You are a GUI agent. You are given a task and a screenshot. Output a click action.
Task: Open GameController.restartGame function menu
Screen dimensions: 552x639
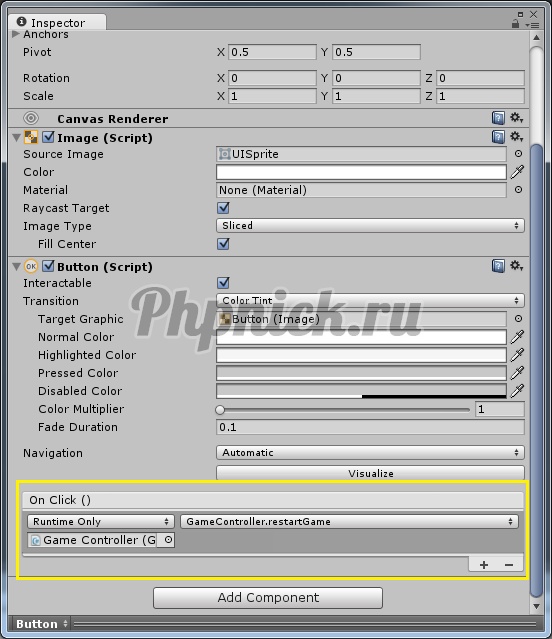click(350, 522)
